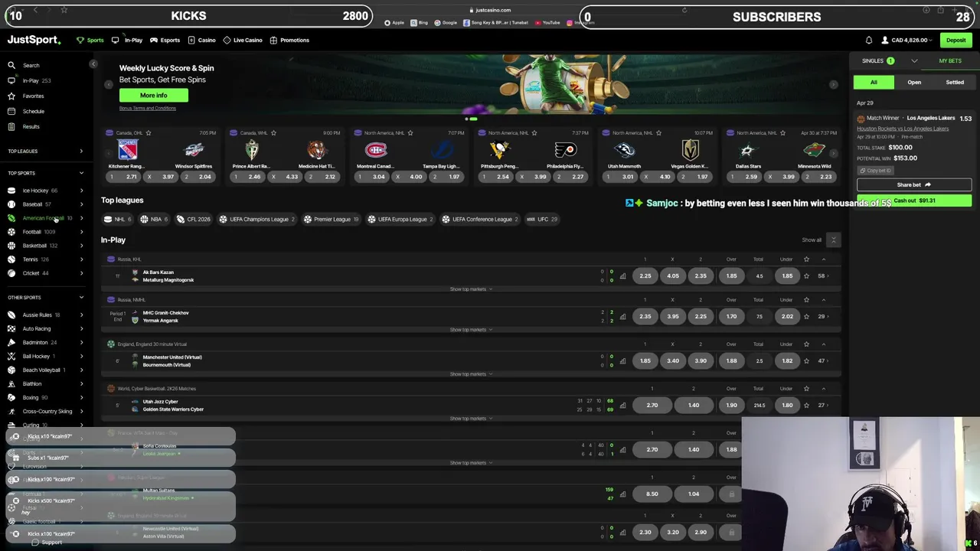Select Badminton shuttlecock icon

11,342
